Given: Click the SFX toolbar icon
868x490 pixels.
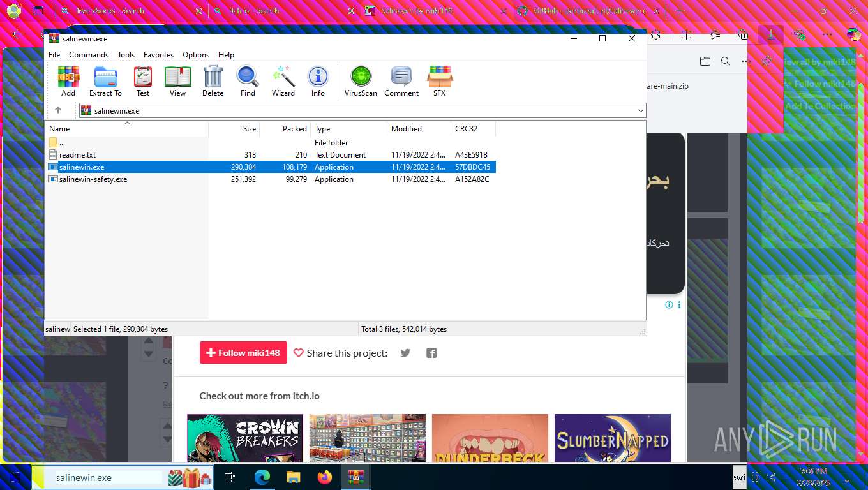Looking at the screenshot, I should [x=440, y=81].
